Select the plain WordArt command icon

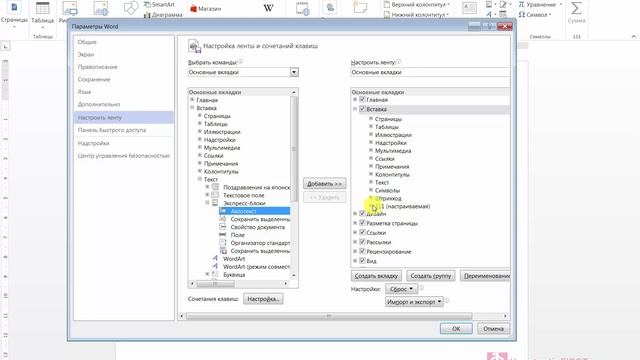[x=215, y=258]
